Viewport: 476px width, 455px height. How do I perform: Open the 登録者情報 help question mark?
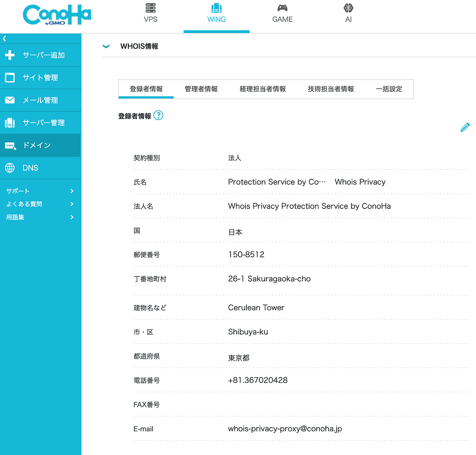point(158,115)
